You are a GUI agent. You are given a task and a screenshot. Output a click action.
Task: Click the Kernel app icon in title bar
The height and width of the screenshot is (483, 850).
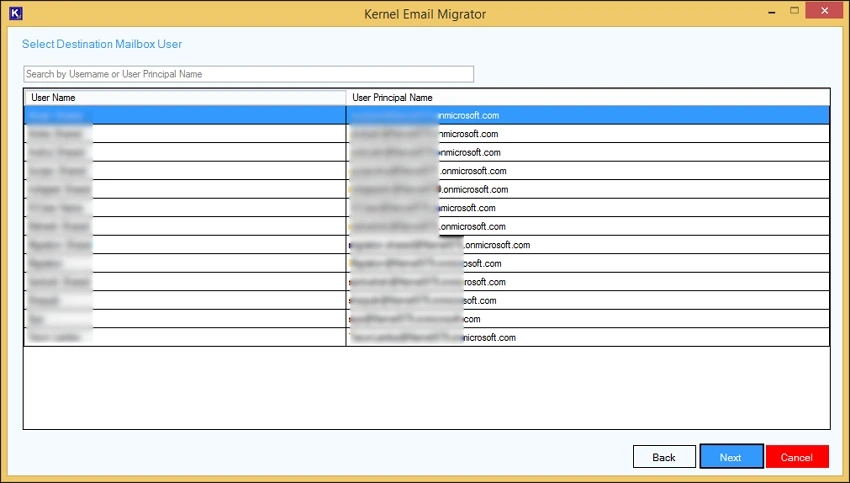(x=16, y=14)
